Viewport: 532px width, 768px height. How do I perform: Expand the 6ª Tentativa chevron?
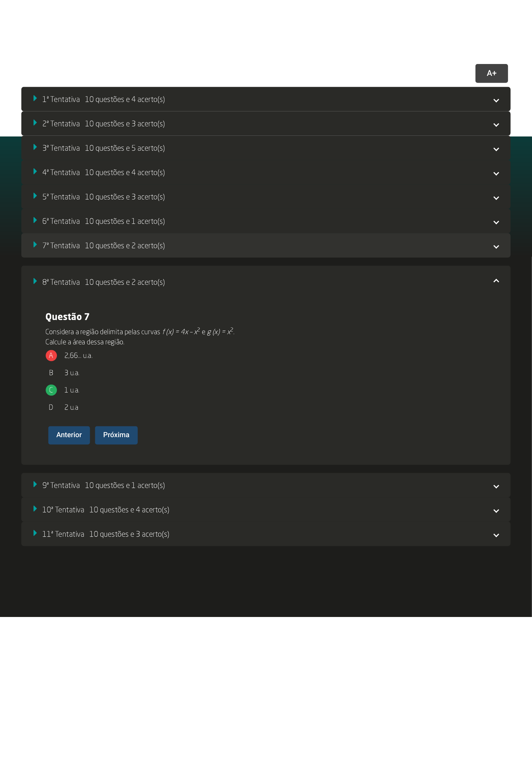tap(496, 222)
